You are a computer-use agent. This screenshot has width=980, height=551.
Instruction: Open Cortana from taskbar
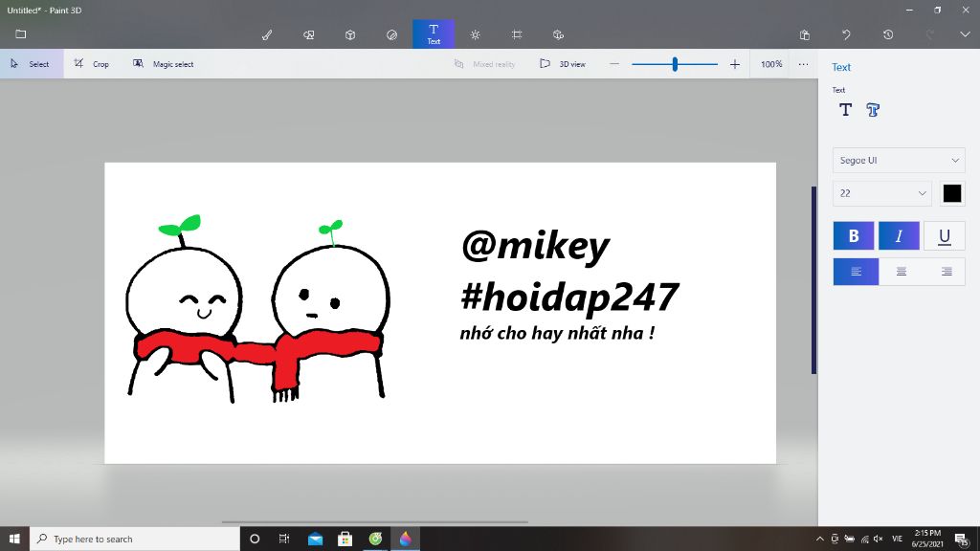(255, 539)
